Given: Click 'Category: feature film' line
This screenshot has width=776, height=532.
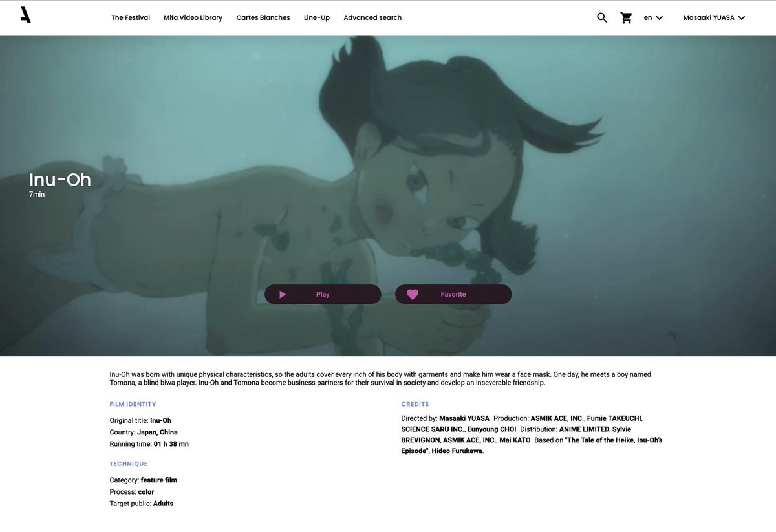Looking at the screenshot, I should [x=144, y=480].
